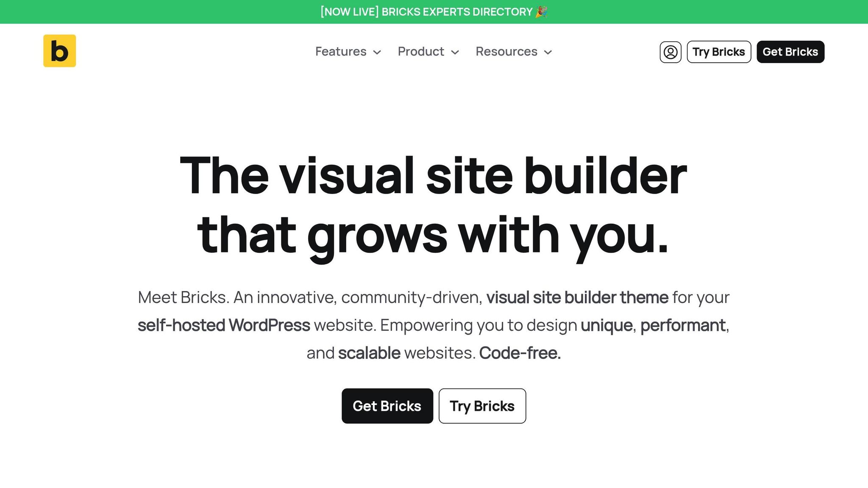Screen dimensions: 868x488
Task: Click Get Bricks in the header
Action: pyautogui.click(x=790, y=52)
